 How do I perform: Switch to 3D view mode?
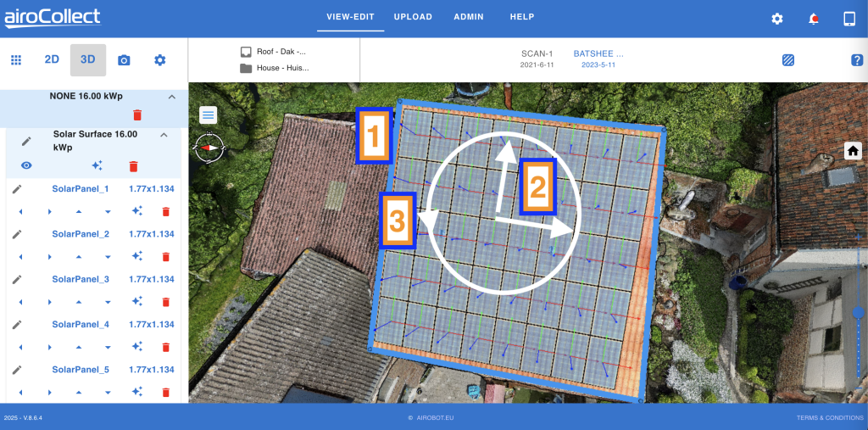point(87,60)
